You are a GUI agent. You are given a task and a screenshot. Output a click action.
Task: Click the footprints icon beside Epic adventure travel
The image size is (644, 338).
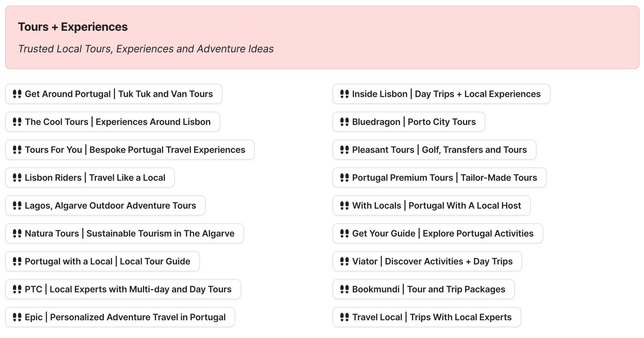pos(17,317)
